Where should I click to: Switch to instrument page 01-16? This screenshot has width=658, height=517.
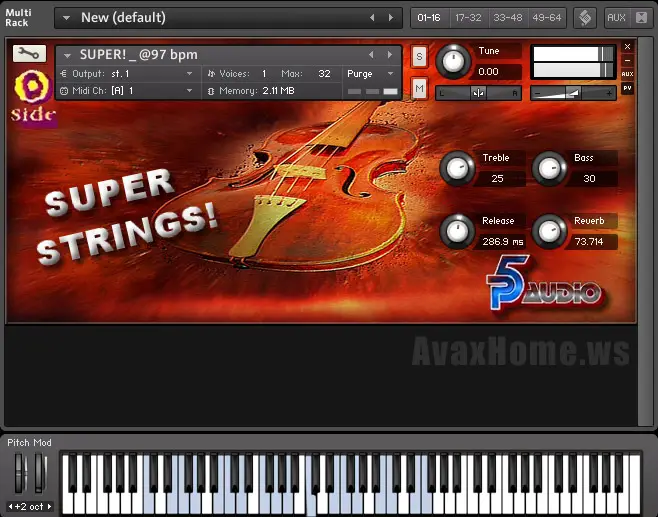(429, 18)
